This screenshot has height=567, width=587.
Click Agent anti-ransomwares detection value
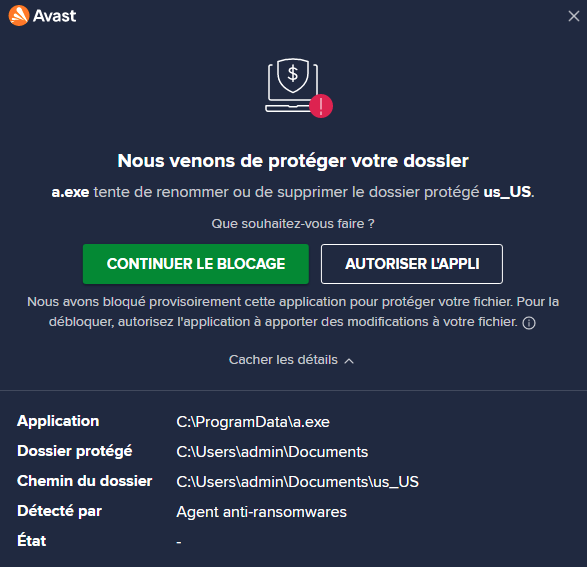[262, 512]
